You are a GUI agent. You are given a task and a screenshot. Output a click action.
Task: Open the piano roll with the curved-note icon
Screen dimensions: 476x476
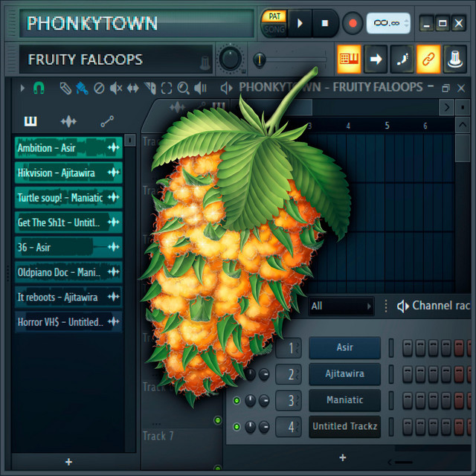coord(402,59)
